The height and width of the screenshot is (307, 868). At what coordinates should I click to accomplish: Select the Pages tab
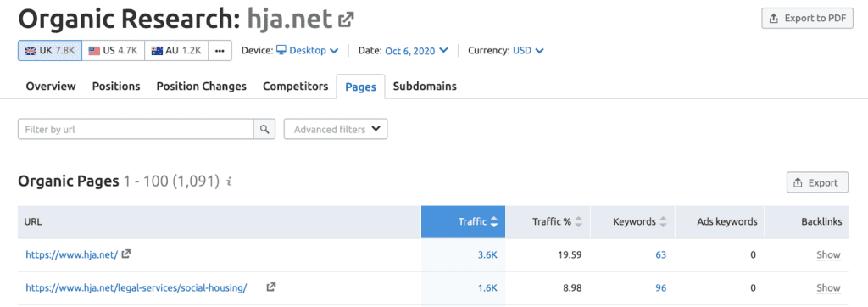point(360,87)
